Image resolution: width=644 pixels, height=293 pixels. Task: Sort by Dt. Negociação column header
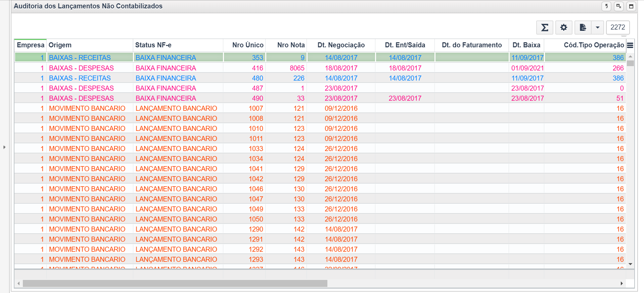coord(341,45)
